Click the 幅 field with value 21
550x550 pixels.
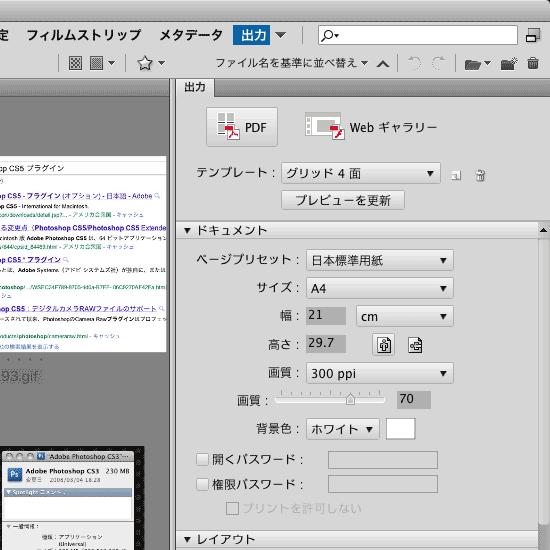[x=326, y=315]
